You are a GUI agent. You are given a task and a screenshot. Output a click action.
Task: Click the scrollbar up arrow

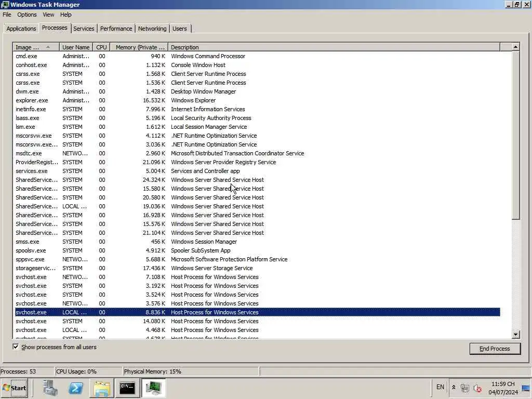click(x=515, y=47)
